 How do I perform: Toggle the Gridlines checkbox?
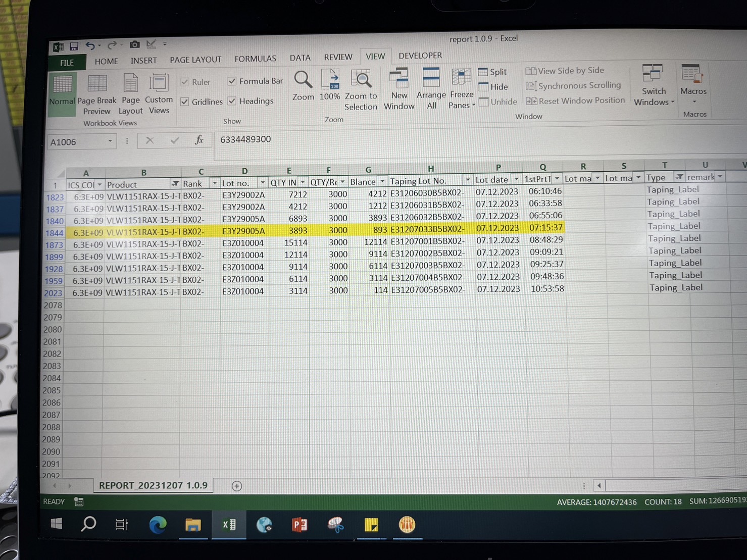pyautogui.click(x=185, y=102)
